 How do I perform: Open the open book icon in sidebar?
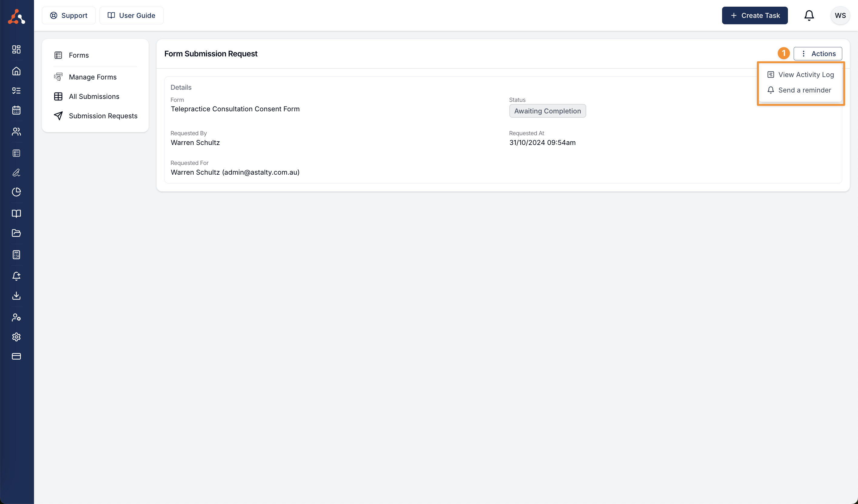16,213
